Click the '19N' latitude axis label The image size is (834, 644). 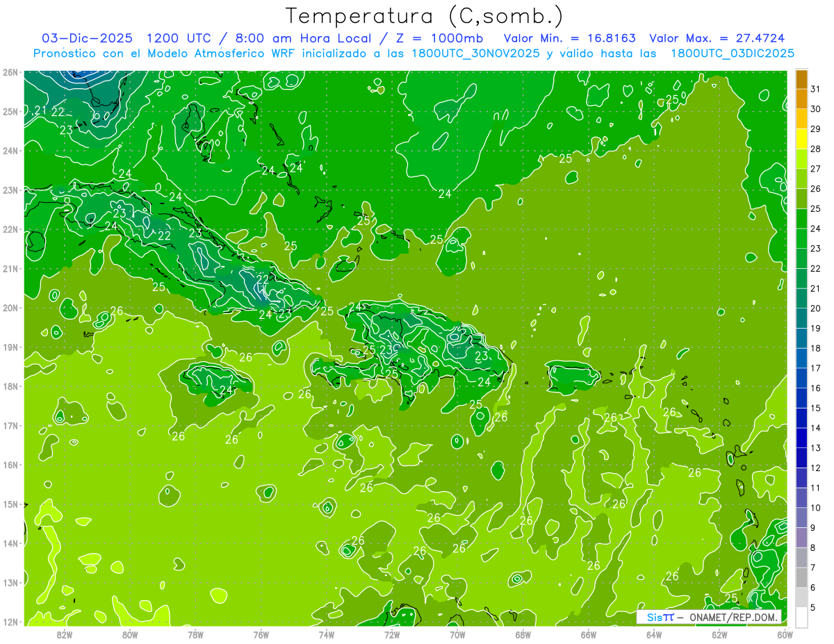10,347
